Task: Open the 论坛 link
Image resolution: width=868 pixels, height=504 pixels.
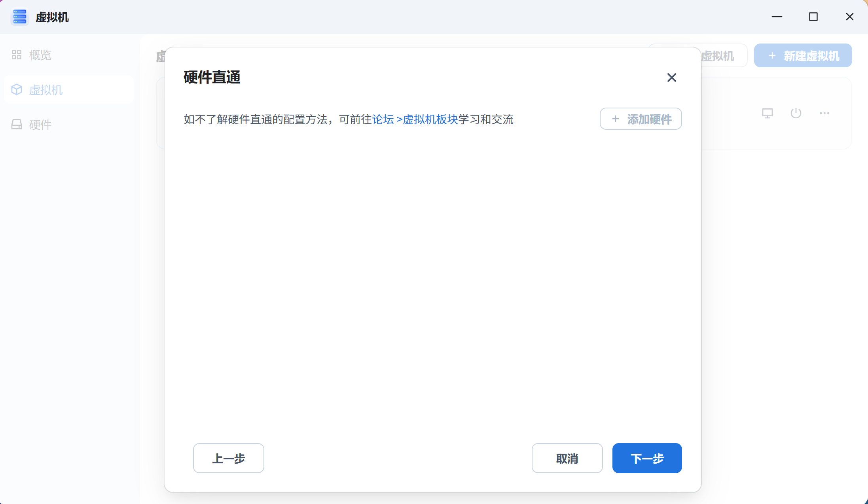Action: (x=383, y=119)
